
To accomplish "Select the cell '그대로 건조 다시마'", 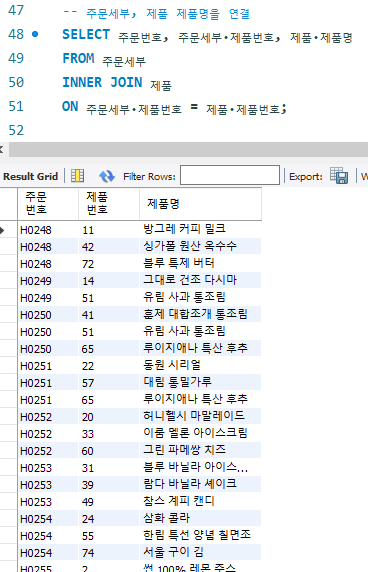I will coord(200,280).
